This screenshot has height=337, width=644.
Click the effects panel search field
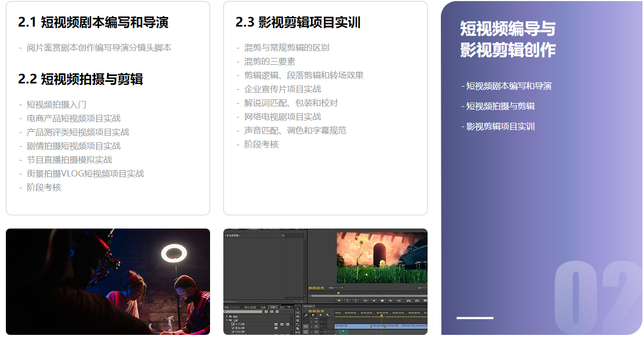(x=245, y=311)
